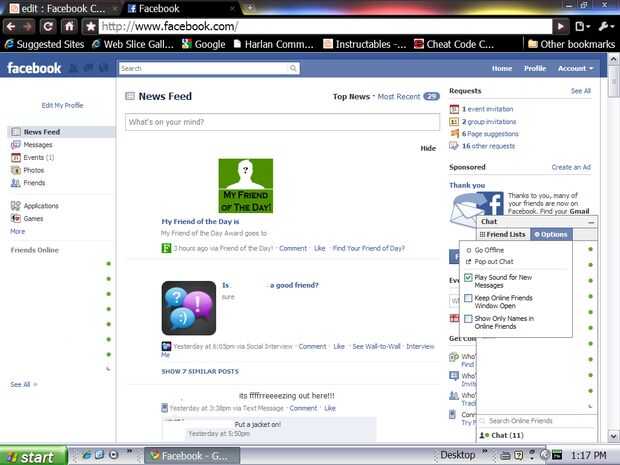Click the page scrollbar down arrow
This screenshot has height=465, width=620.
click(613, 436)
